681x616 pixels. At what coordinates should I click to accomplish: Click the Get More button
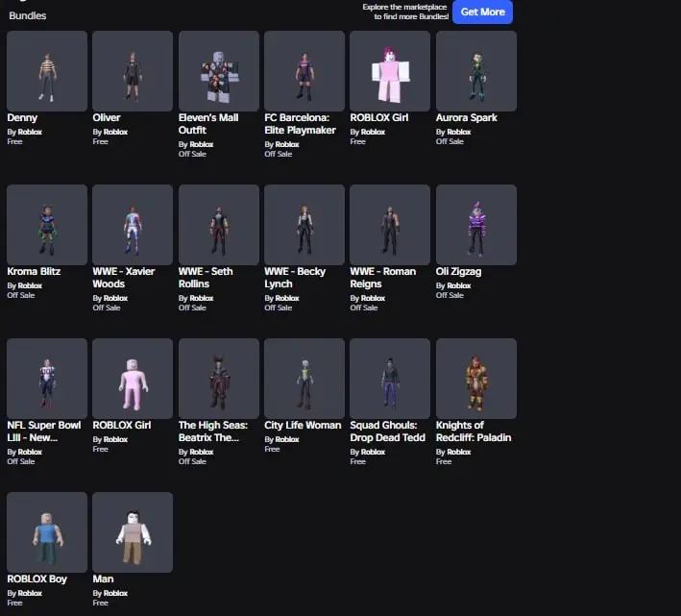(x=482, y=12)
